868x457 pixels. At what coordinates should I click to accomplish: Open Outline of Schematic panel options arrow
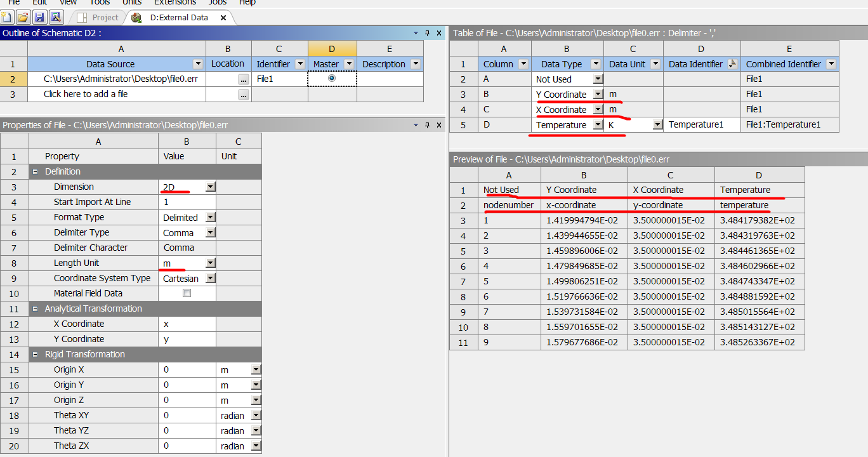pos(416,33)
